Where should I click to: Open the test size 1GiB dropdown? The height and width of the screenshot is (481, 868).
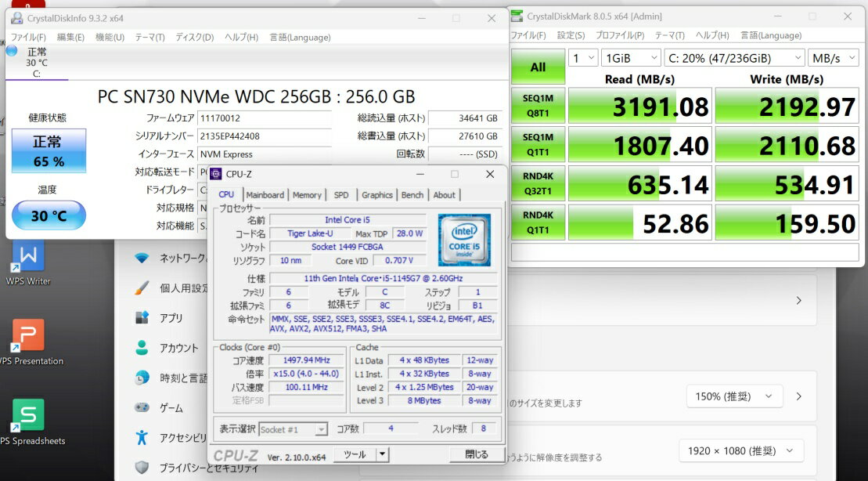pos(630,58)
